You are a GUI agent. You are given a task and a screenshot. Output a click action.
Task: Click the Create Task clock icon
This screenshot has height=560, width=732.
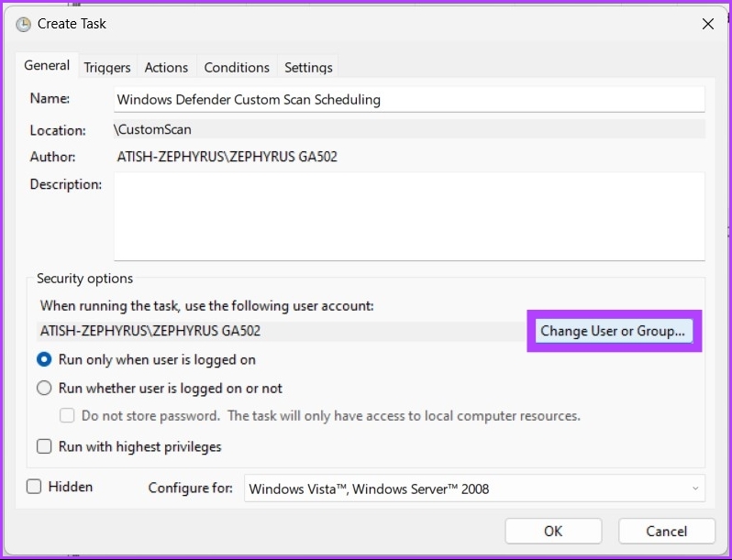click(23, 24)
